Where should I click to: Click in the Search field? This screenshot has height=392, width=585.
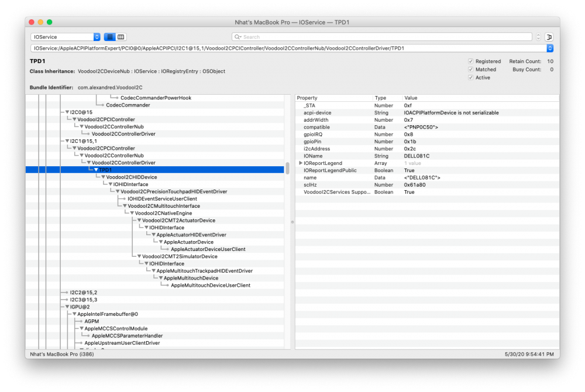coord(386,37)
